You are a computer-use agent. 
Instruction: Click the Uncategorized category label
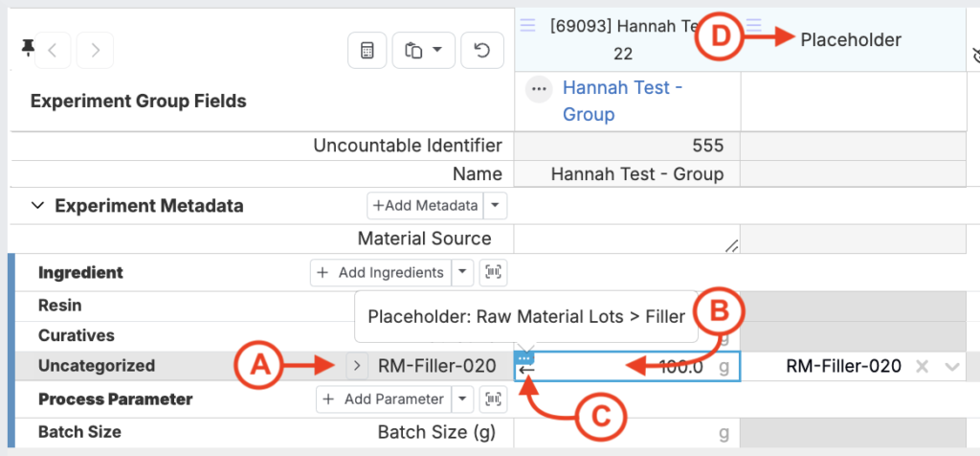[97, 365]
